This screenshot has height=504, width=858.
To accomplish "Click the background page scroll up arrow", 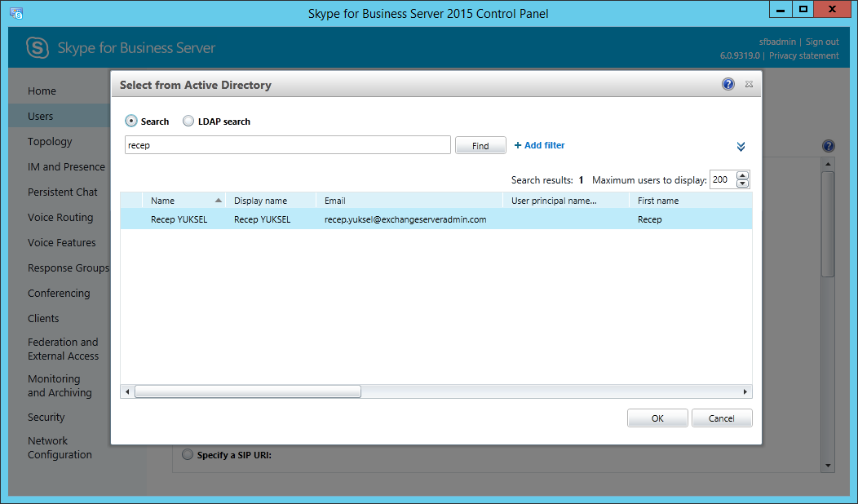I will pos(828,164).
